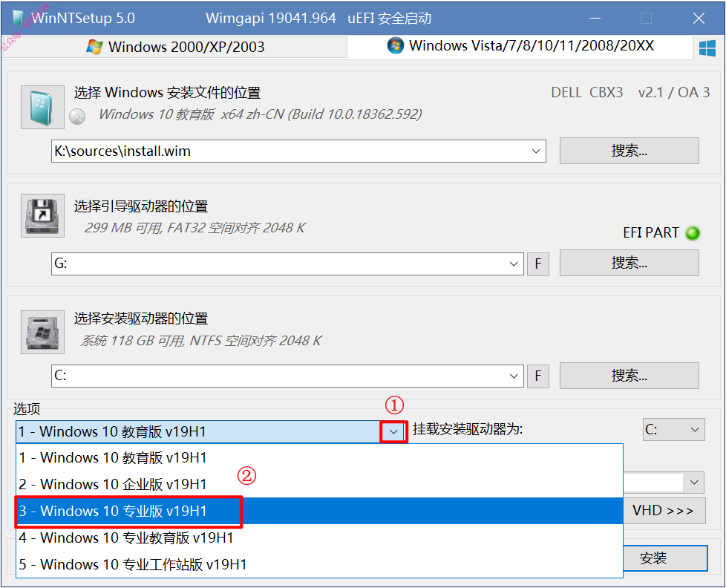The image size is (726, 588).
Task: Click the small disc icon beside Windows 10 教育版
Action: pyautogui.click(x=77, y=117)
